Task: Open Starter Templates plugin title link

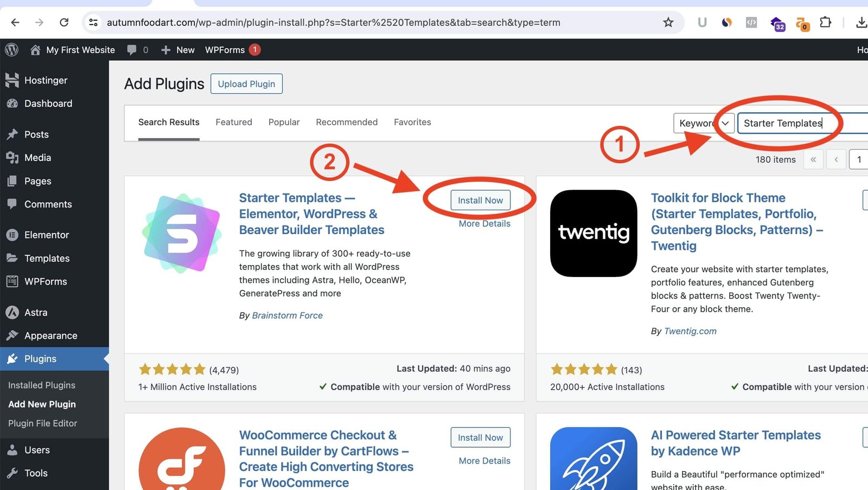Action: 312,214
